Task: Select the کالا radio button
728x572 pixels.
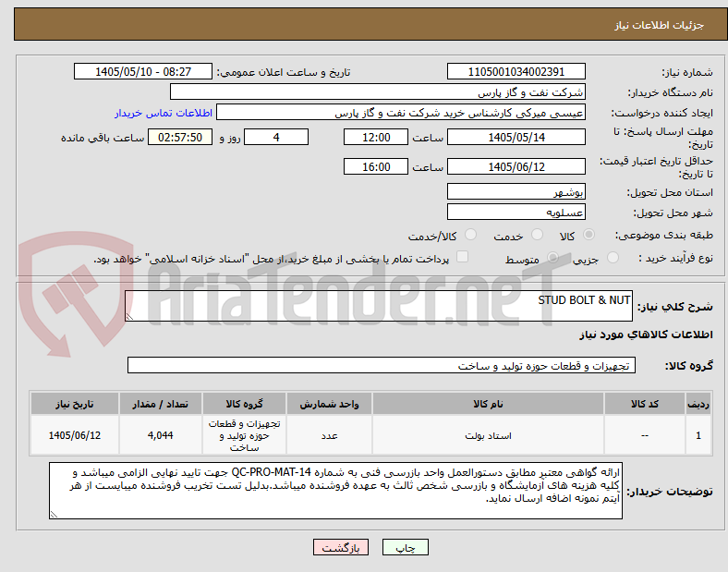Action: (588, 235)
